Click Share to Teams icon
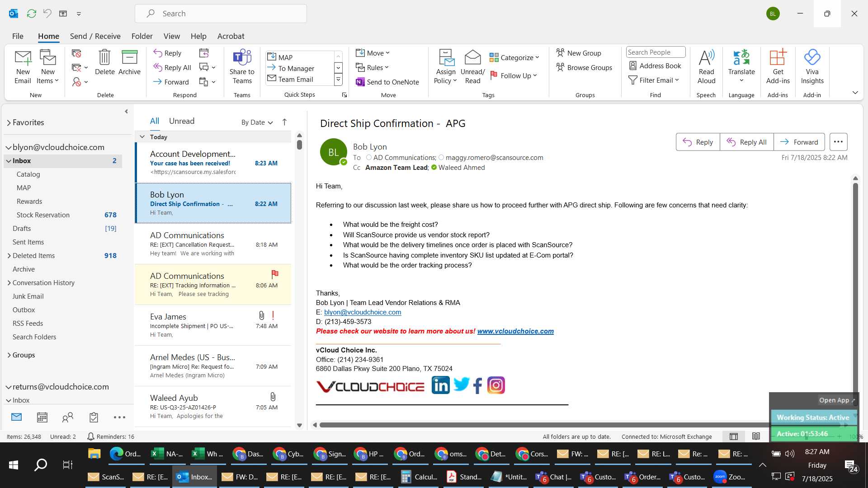 (x=242, y=58)
